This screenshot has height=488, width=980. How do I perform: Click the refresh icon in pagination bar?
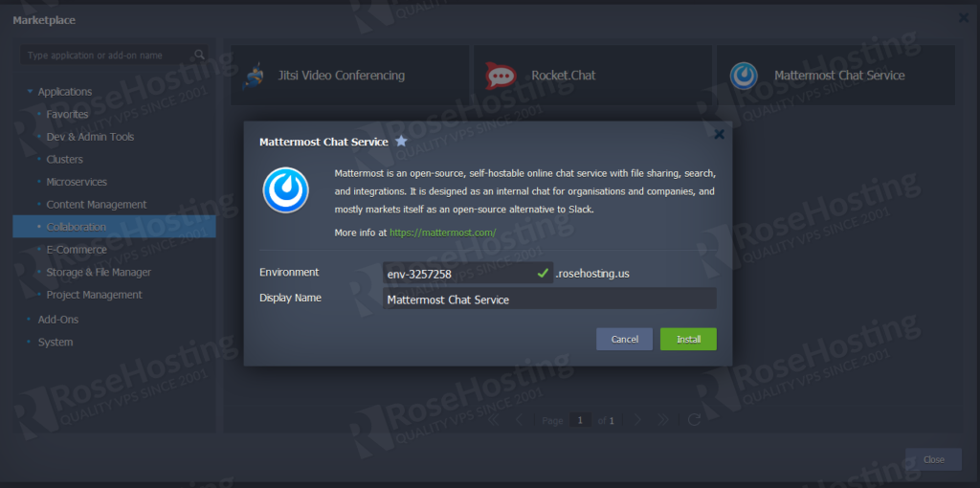point(694,420)
